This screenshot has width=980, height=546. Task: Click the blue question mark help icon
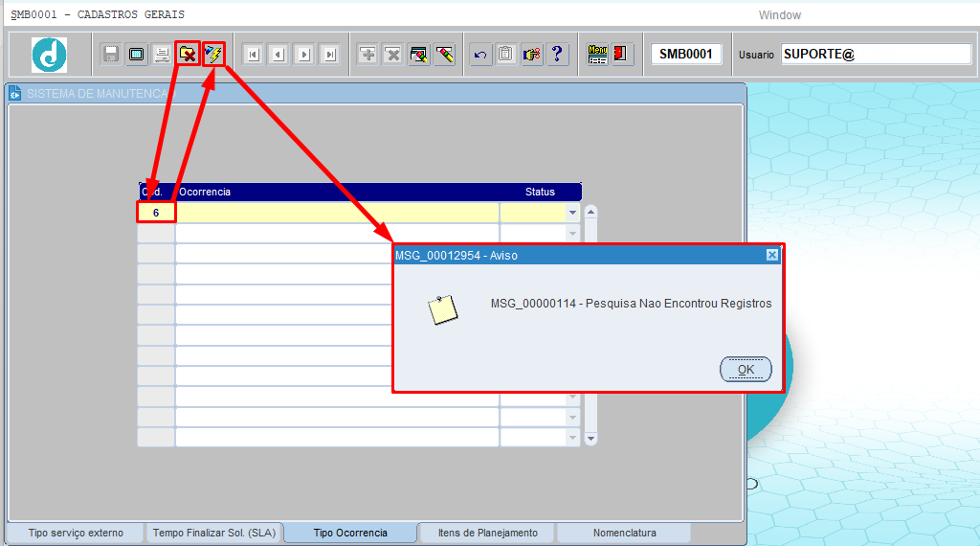(x=558, y=54)
